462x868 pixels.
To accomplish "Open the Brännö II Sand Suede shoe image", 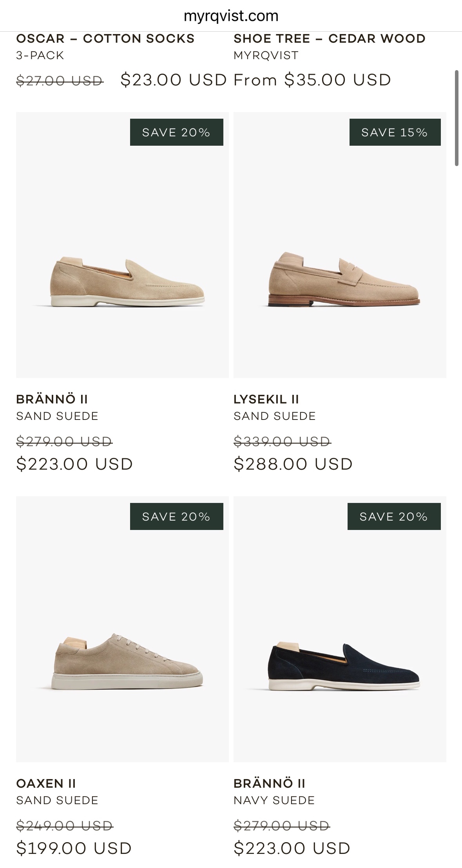I will [122, 282].
